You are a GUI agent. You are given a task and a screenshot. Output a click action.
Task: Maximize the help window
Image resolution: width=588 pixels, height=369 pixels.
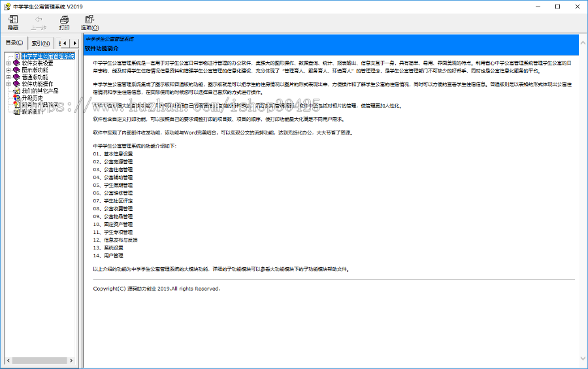click(x=558, y=7)
